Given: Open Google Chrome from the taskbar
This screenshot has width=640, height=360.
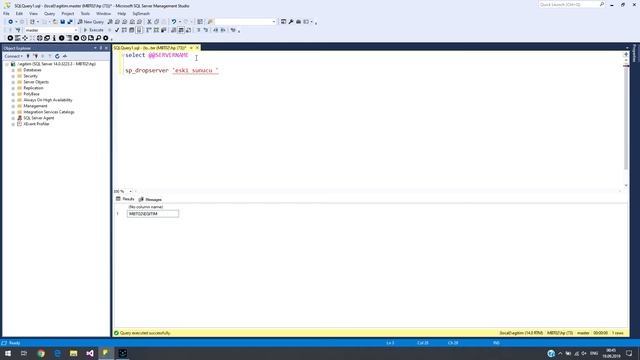Looking at the screenshot, I should pos(41,353).
